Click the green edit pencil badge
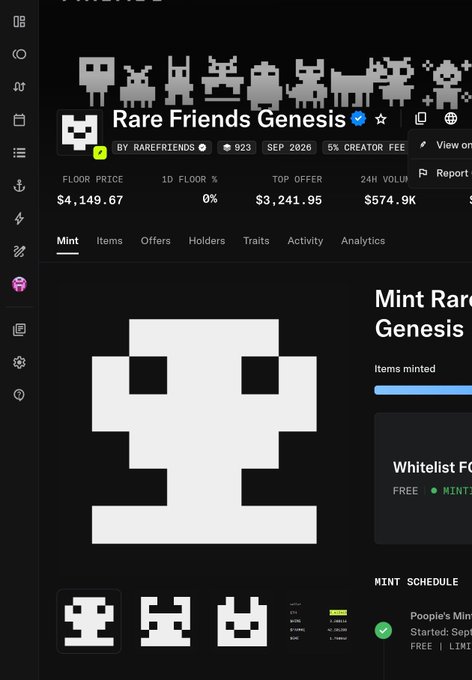Viewport: 472px width, 680px height. [100, 153]
